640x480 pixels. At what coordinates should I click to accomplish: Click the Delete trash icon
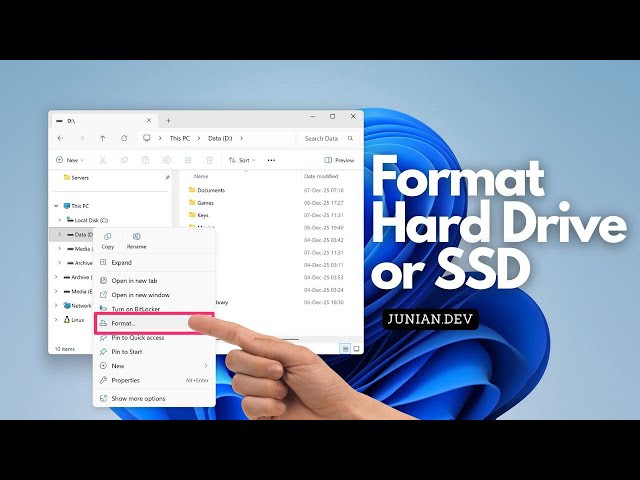point(209,160)
